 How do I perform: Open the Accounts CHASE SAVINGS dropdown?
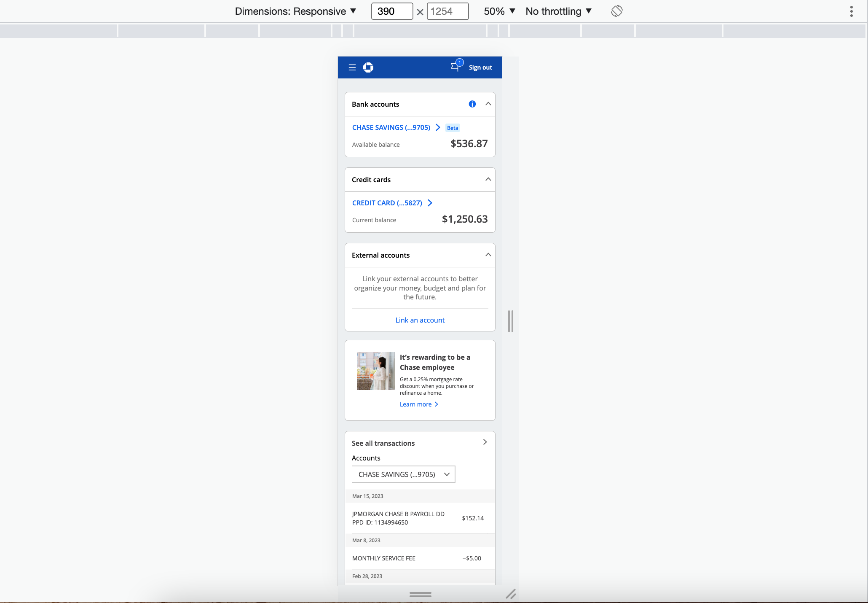click(403, 474)
